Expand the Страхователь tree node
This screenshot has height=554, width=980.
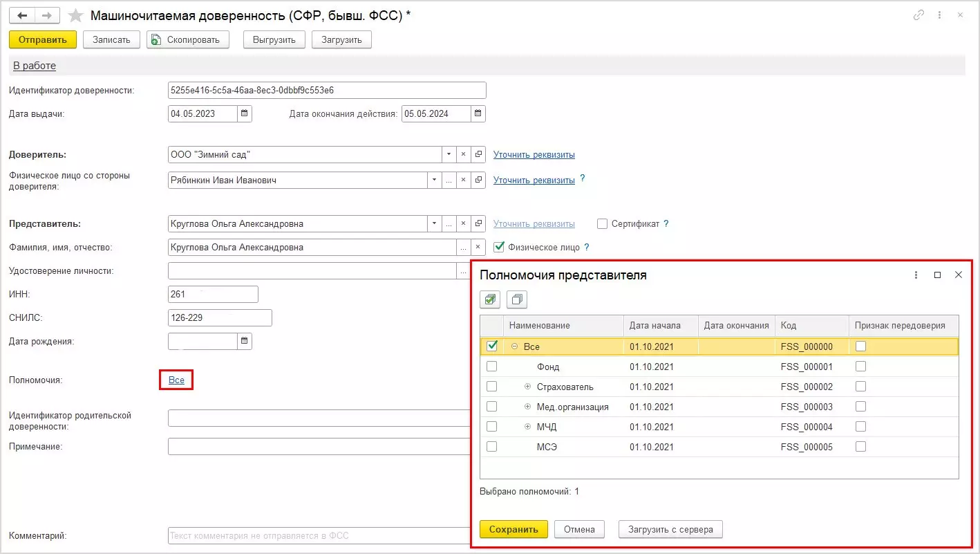pos(527,387)
